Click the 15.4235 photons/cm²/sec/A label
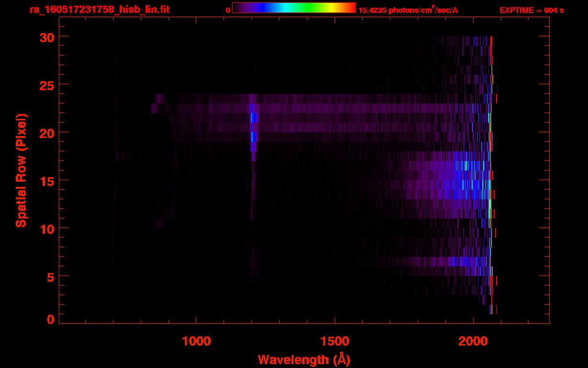Screen dimensions: 588x368 (x=408, y=10)
